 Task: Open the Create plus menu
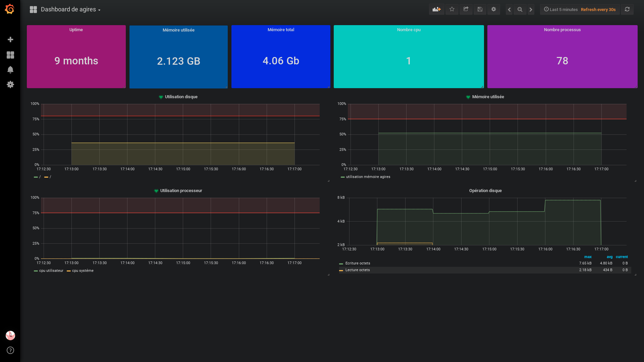coord(10,40)
